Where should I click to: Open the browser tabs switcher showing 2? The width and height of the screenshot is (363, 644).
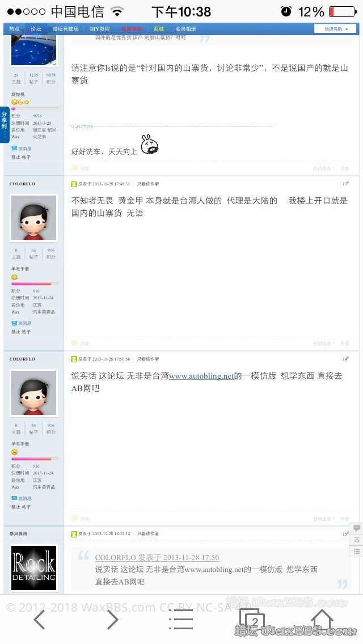coord(252,620)
